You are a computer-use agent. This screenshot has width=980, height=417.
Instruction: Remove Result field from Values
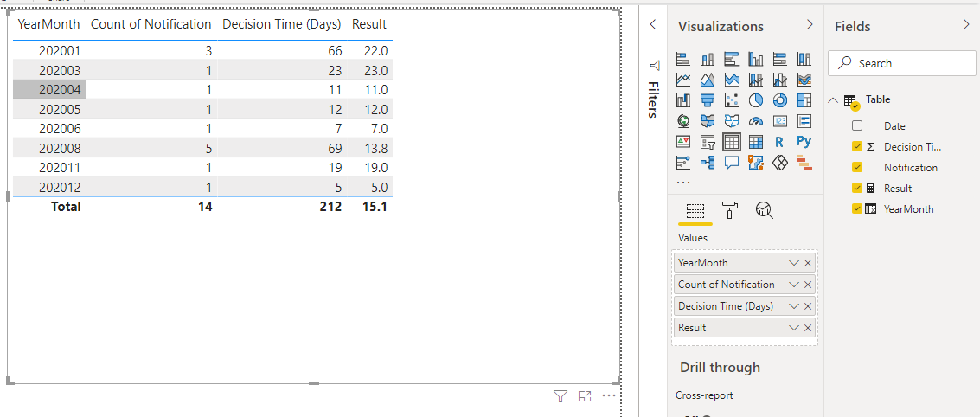808,328
